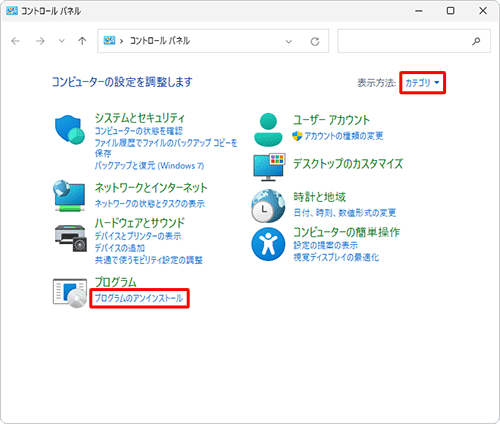Open ネットワークの状態とタスクの表示 link
This screenshot has width=500, height=424.
point(150,204)
